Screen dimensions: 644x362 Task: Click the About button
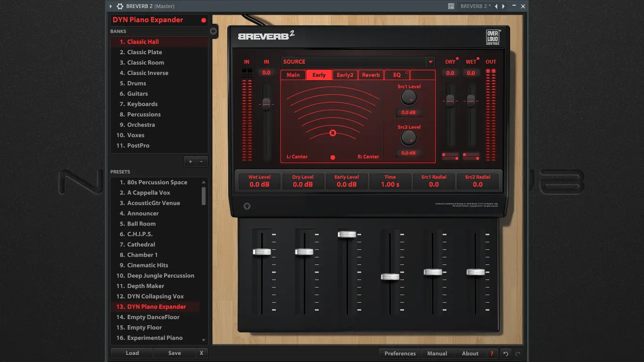point(470,354)
